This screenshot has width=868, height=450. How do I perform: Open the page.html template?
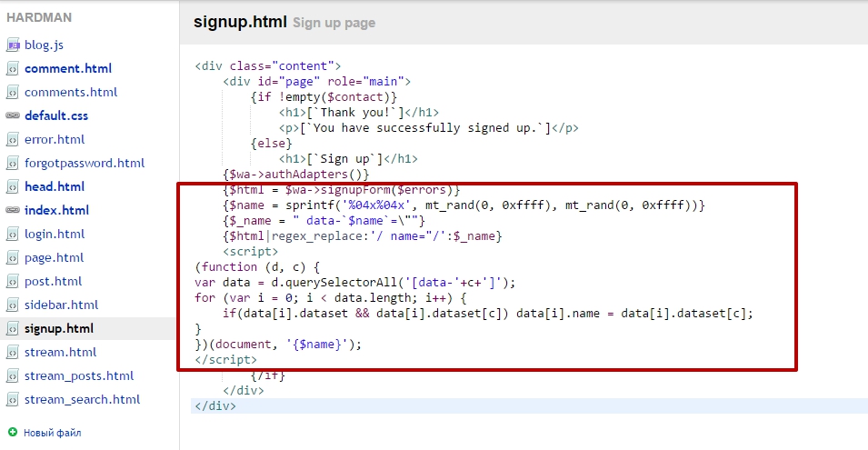[54, 258]
